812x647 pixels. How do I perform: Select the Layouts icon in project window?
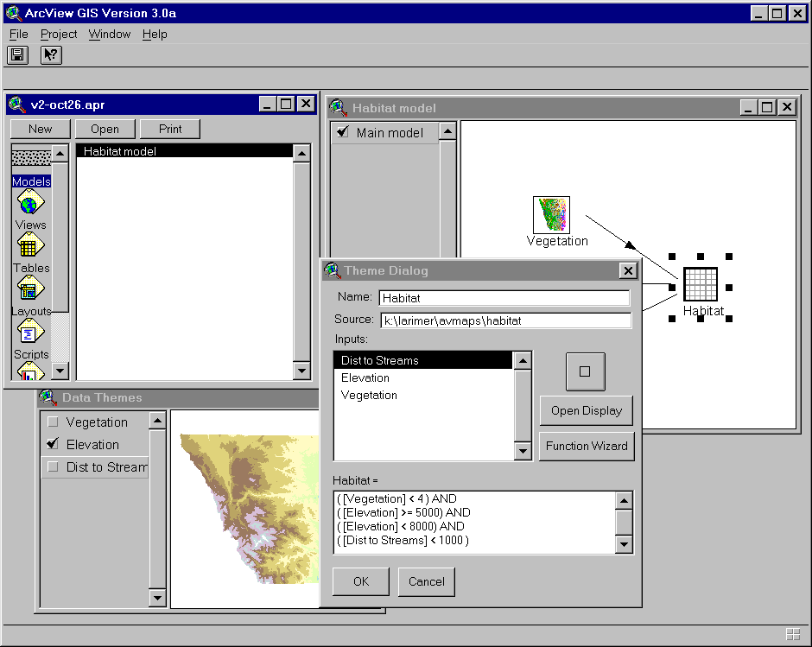point(31,289)
